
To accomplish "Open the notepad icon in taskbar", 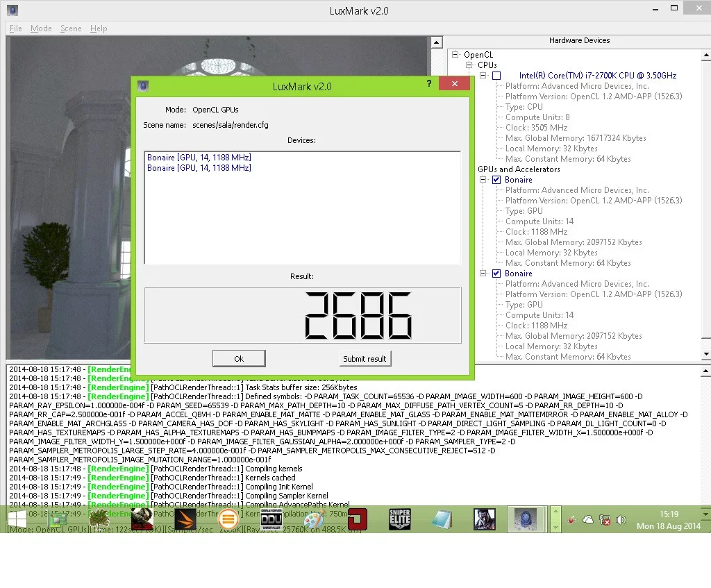I will point(442,519).
